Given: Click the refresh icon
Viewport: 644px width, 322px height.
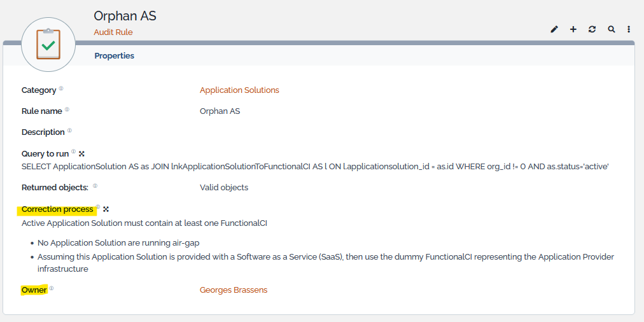Looking at the screenshot, I should 592,29.
